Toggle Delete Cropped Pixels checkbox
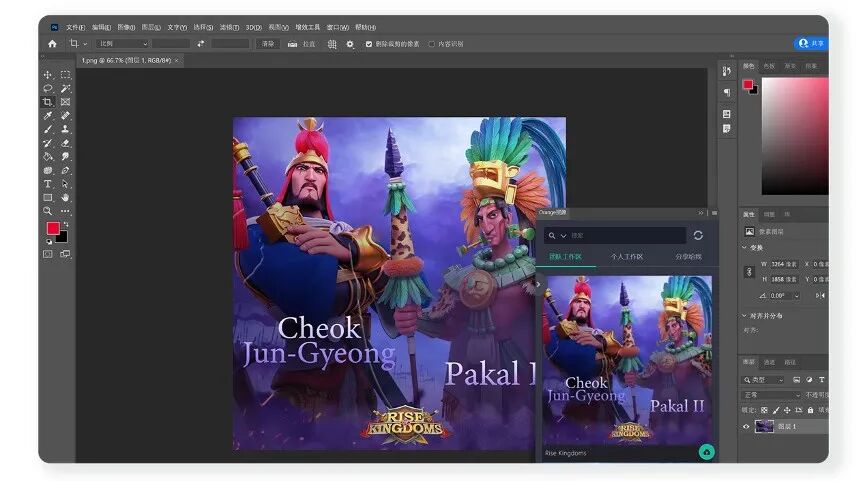This screenshot has height=481, width=866. (368, 44)
